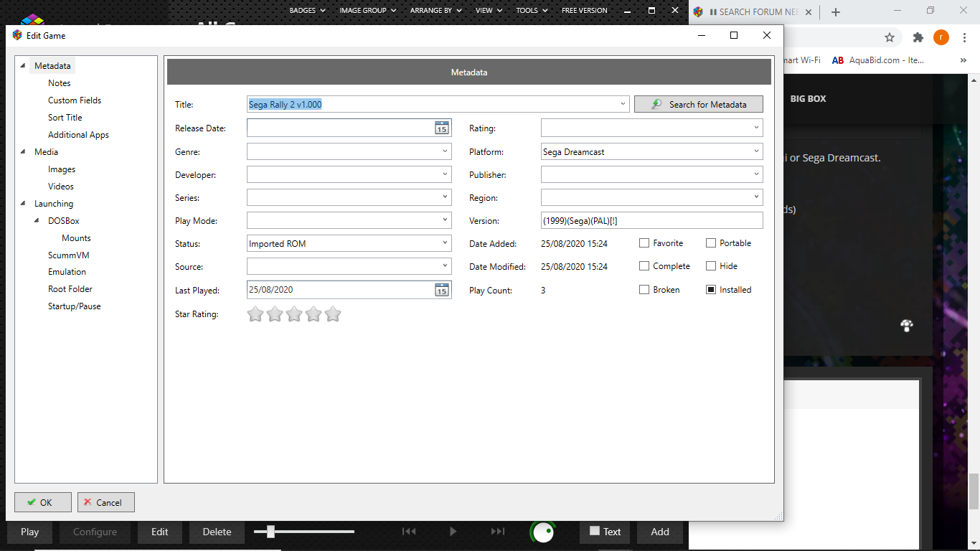Click the previous track icon in LaunchBox
980x551 pixels.
tap(409, 532)
